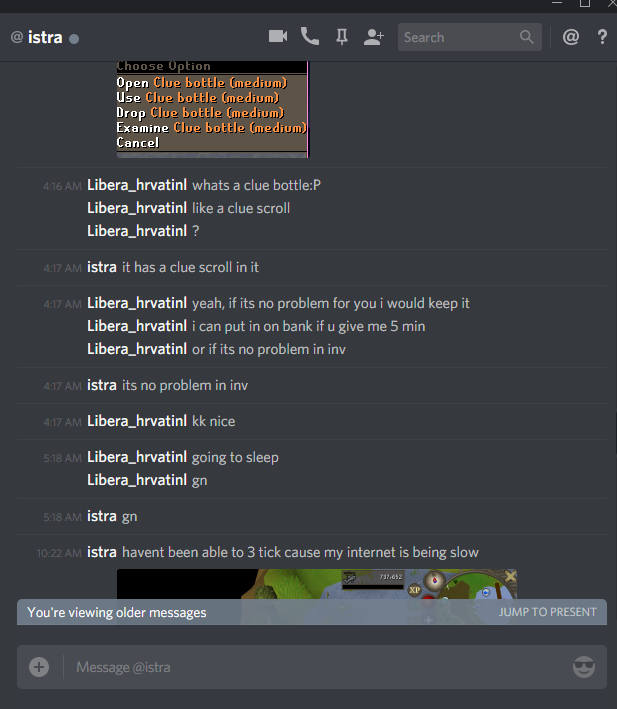Click the istra title in the header

click(x=45, y=37)
